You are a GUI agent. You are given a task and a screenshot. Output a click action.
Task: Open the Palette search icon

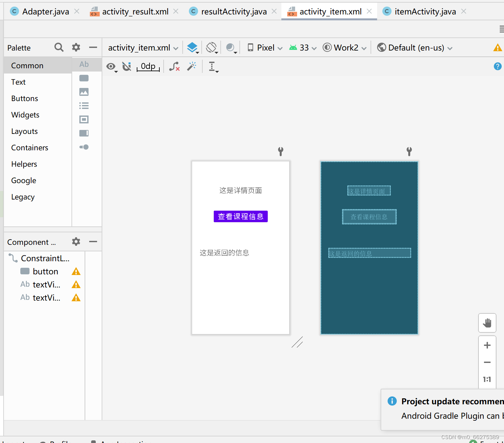tap(59, 47)
